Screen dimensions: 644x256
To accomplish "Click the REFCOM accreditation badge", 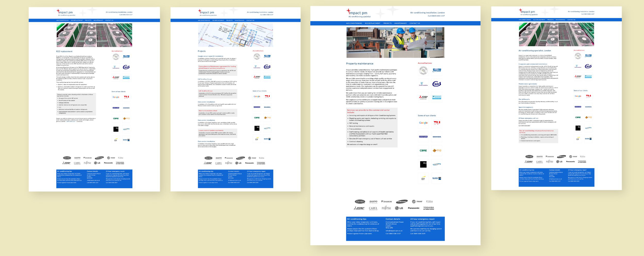I will (437, 71).
